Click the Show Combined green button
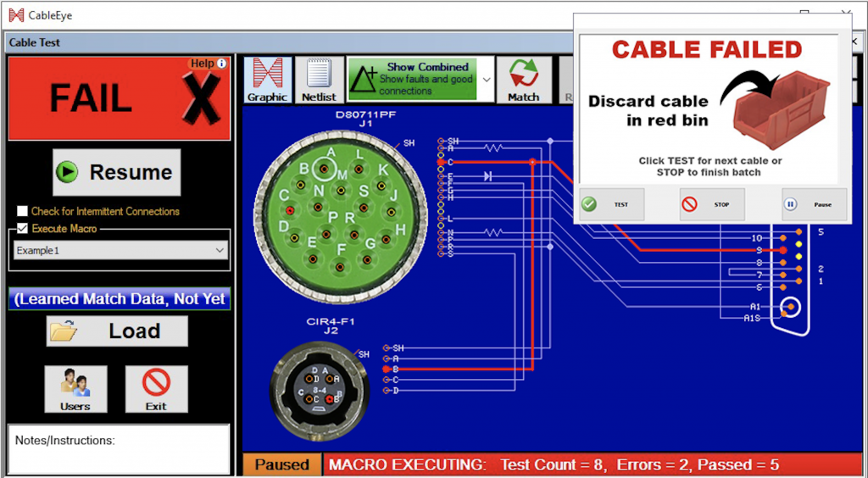This screenshot has width=868, height=478. 413,80
